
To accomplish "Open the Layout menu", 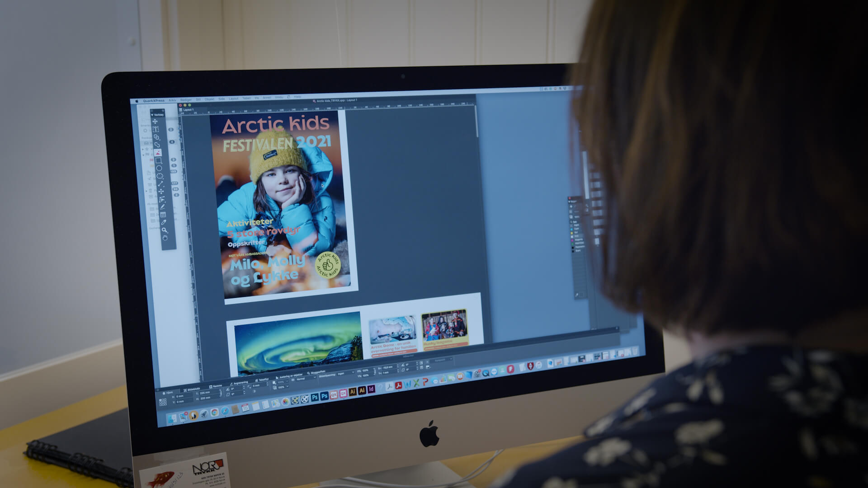I will (233, 99).
